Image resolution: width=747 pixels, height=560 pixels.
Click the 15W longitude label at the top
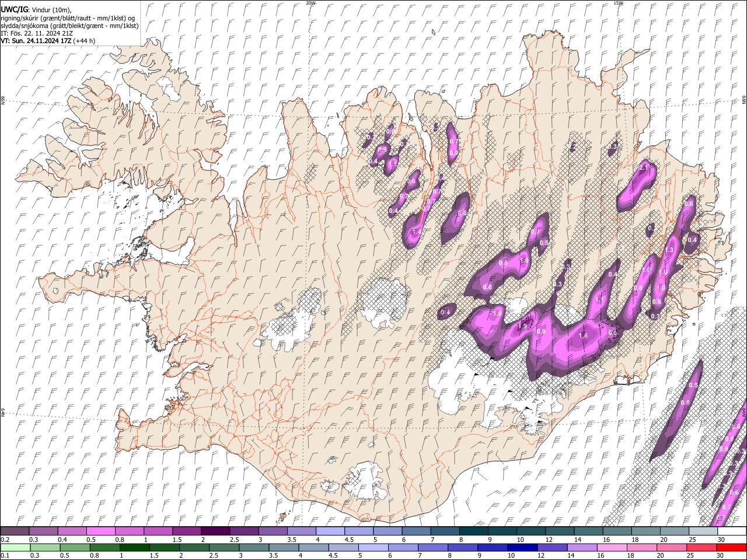(x=618, y=3)
